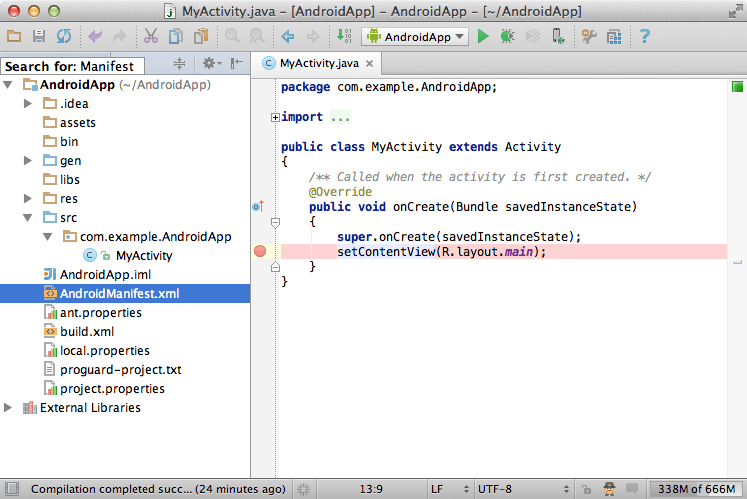Open Help with the question mark icon
Viewport: 747px width, 499px height.
pos(645,36)
